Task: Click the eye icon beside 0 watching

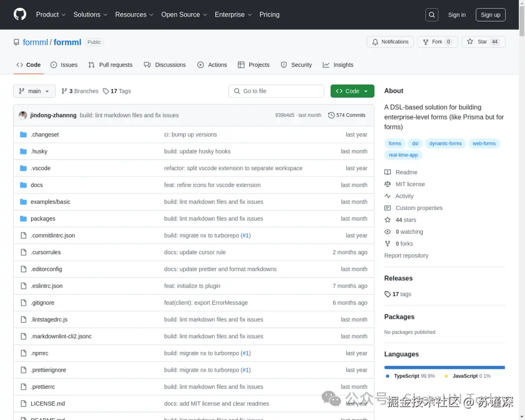Action: point(387,232)
